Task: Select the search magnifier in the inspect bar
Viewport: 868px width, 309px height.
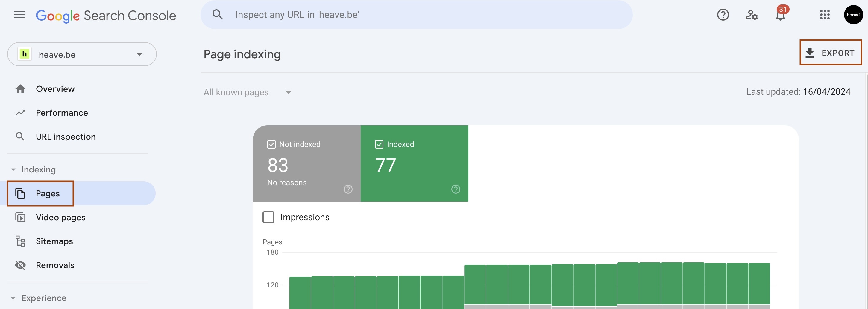Action: click(x=218, y=14)
